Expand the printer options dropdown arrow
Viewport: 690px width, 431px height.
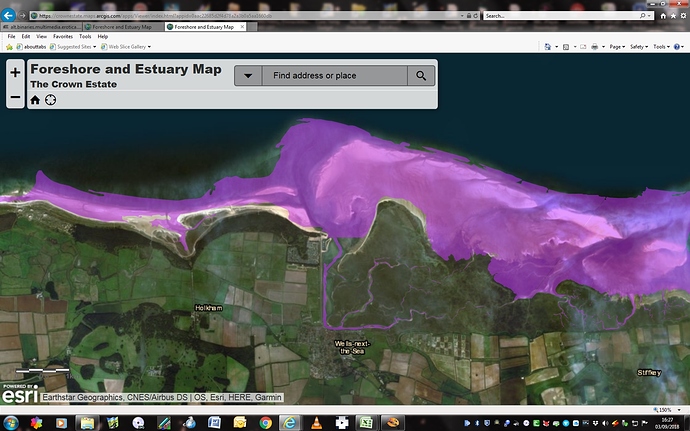603,47
